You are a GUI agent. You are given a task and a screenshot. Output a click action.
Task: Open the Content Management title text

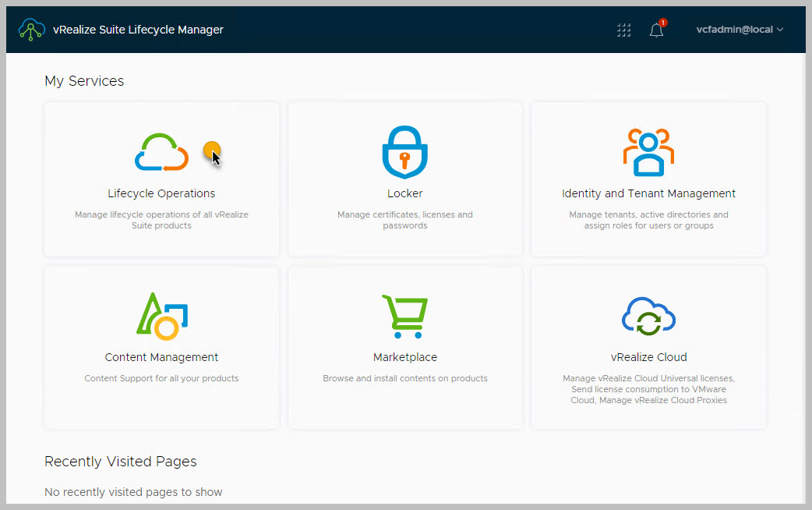point(161,357)
